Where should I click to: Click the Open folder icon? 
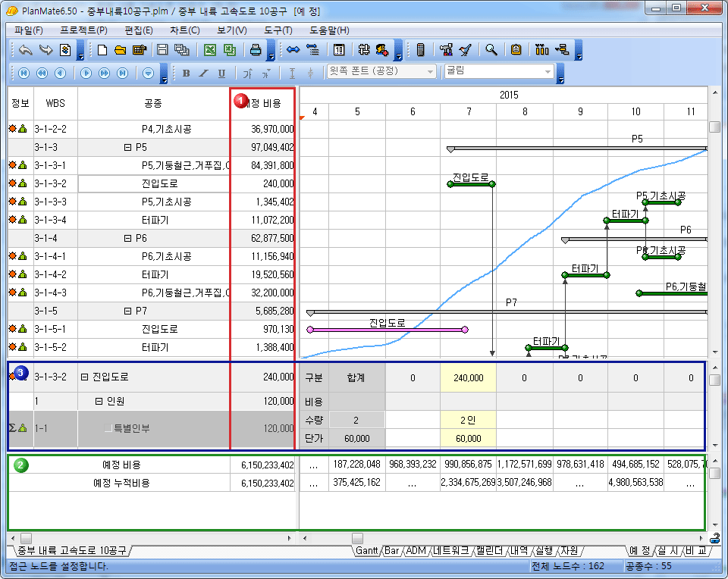120,50
